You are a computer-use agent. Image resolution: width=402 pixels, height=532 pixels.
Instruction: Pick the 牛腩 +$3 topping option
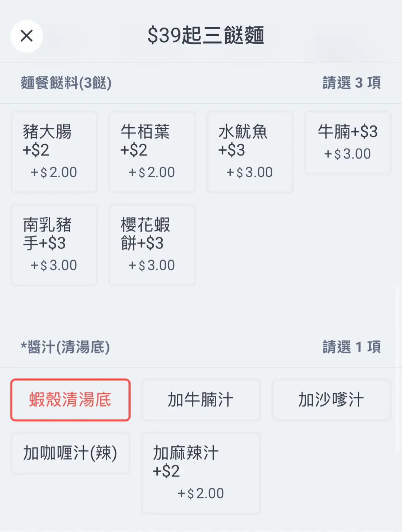coord(348,143)
